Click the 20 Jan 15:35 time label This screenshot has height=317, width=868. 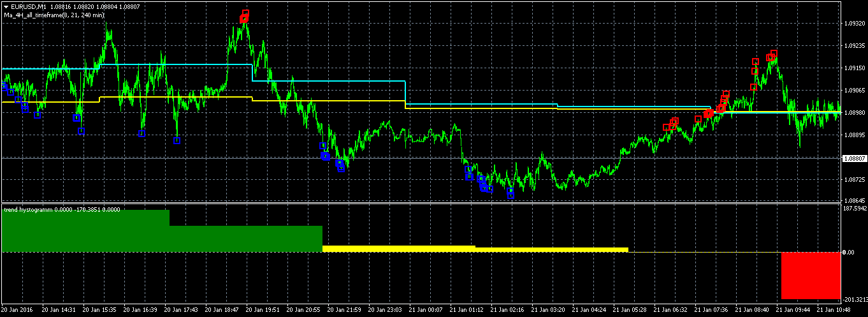[100, 310]
